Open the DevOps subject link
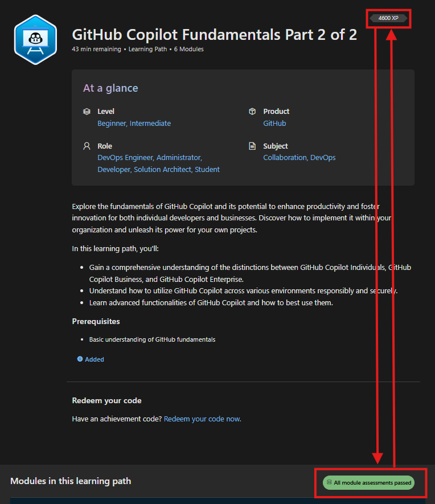Screen dimensions: 435x504 [x=323, y=158]
